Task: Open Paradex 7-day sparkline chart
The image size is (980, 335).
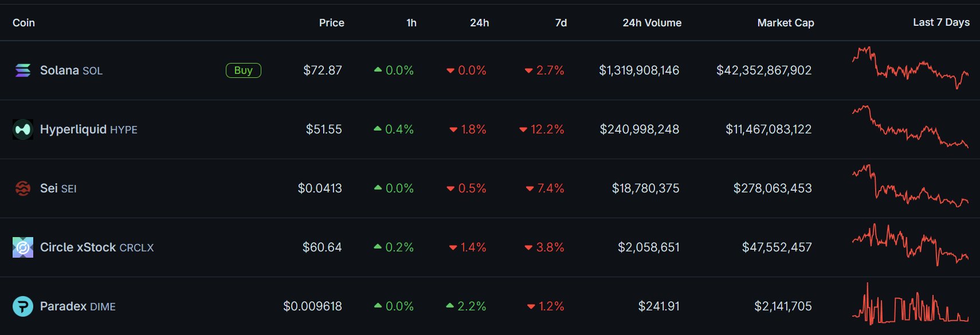Action: click(x=910, y=304)
